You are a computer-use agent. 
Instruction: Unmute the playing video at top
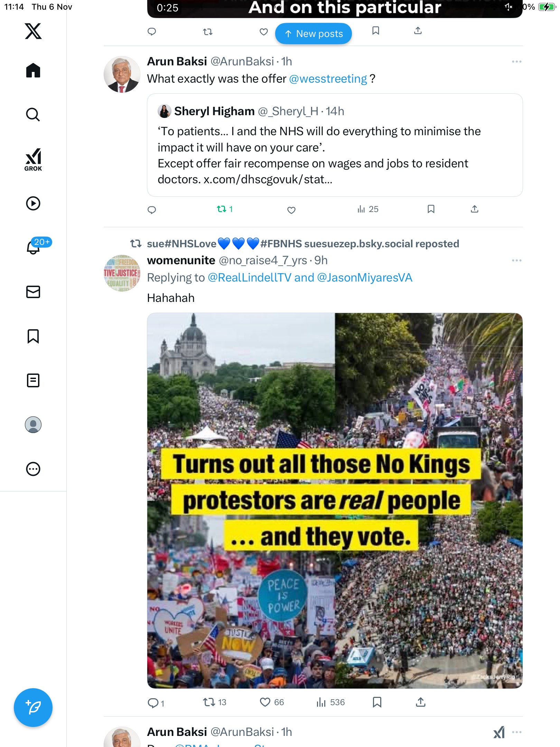508,7
